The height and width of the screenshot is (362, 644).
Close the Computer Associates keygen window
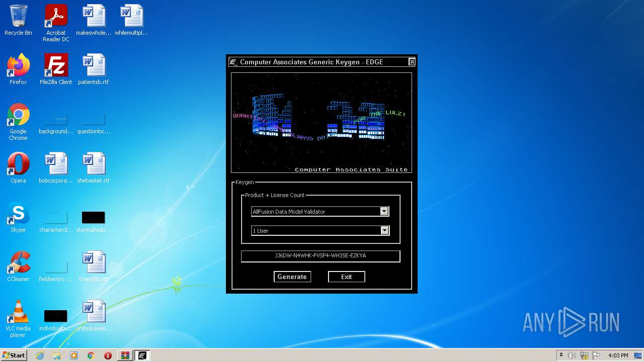pos(412,62)
